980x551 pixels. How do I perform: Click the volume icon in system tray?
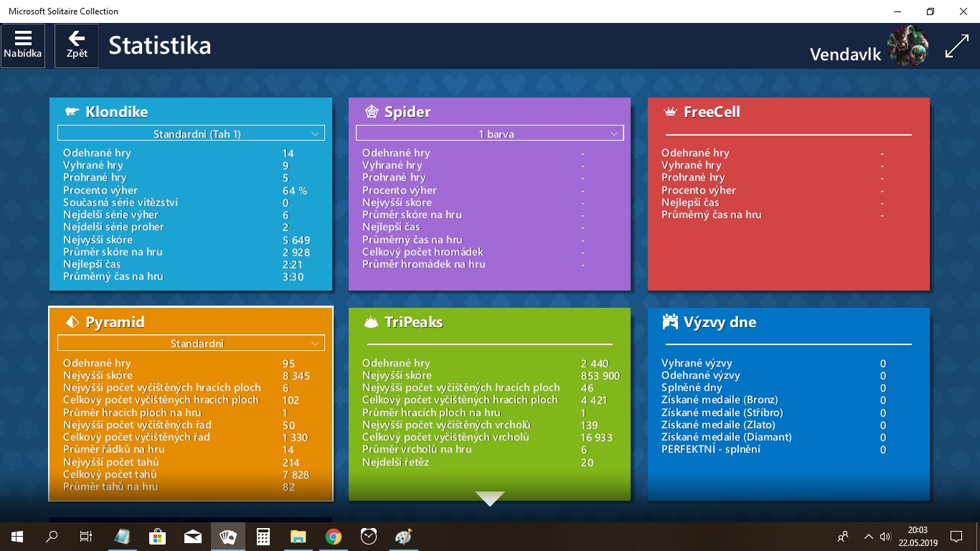(x=885, y=537)
